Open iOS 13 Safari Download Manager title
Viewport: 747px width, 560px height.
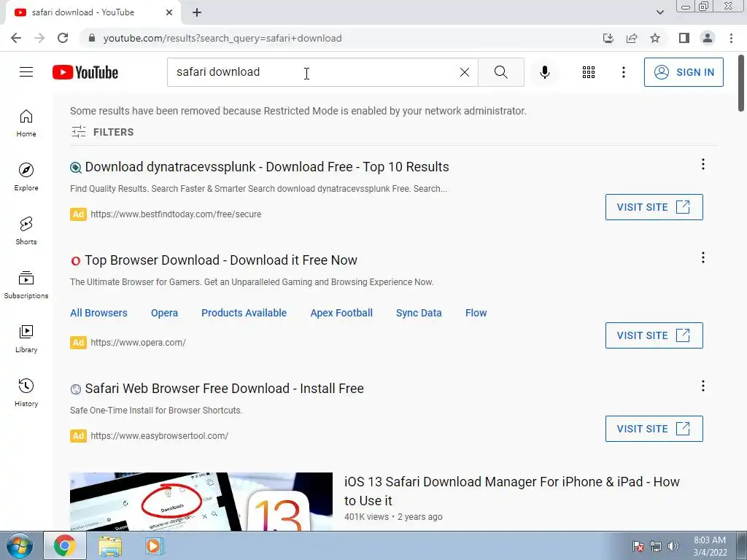[x=511, y=491]
